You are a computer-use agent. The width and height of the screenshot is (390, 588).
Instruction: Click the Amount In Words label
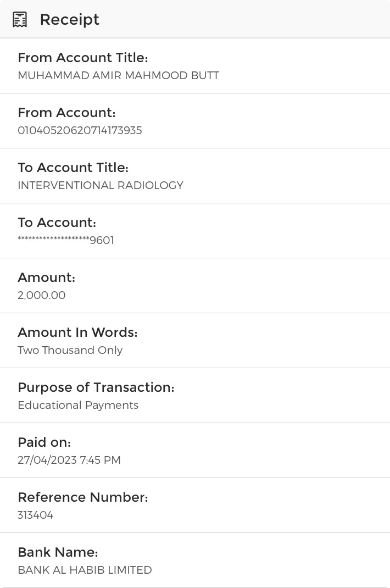77,332
